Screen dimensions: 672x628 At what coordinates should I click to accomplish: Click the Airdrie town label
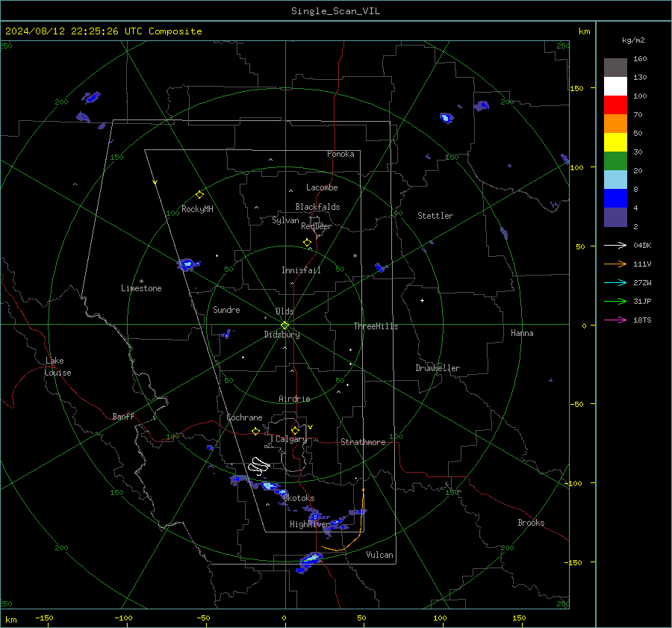[294, 399]
